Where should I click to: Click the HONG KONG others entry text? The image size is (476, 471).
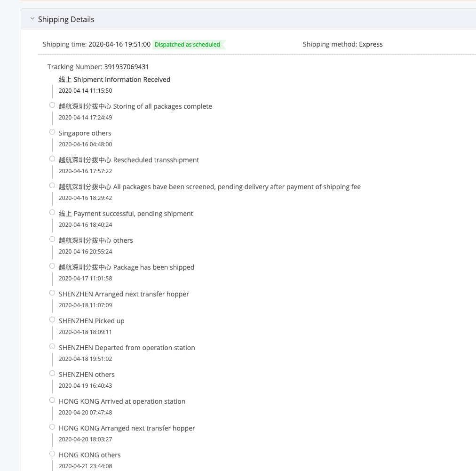point(89,455)
